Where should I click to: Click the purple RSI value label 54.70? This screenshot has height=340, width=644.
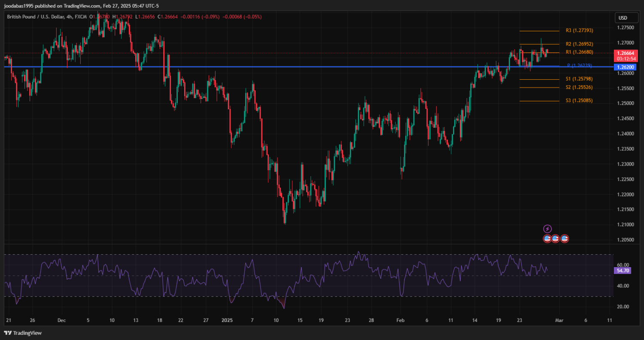click(623, 271)
